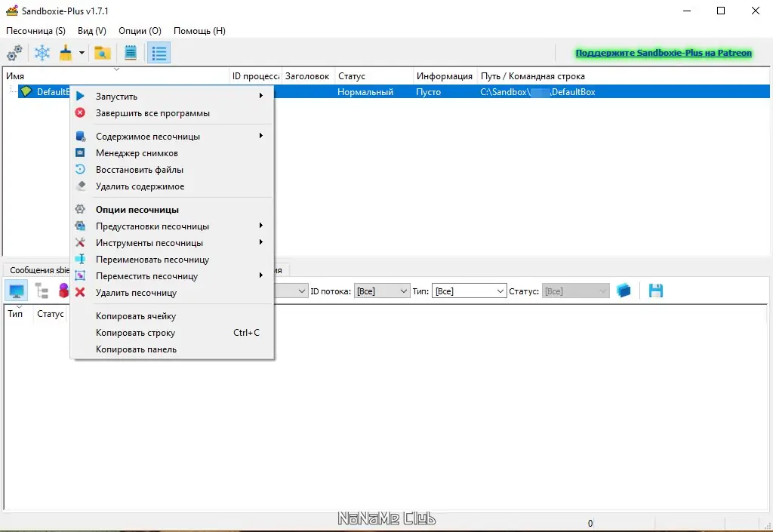Click the move icon beside Переместить песочницу
The image size is (773, 532).
[80, 276]
